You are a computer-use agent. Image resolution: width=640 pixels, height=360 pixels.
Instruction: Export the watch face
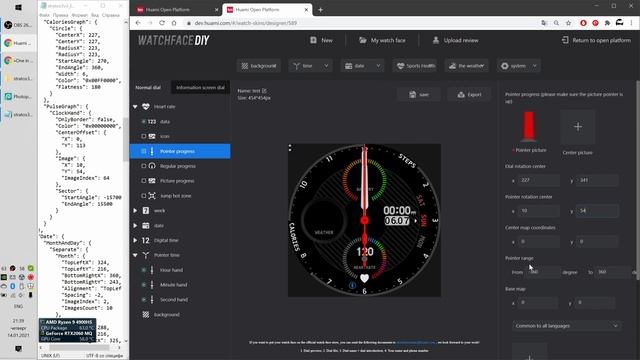(x=469, y=95)
